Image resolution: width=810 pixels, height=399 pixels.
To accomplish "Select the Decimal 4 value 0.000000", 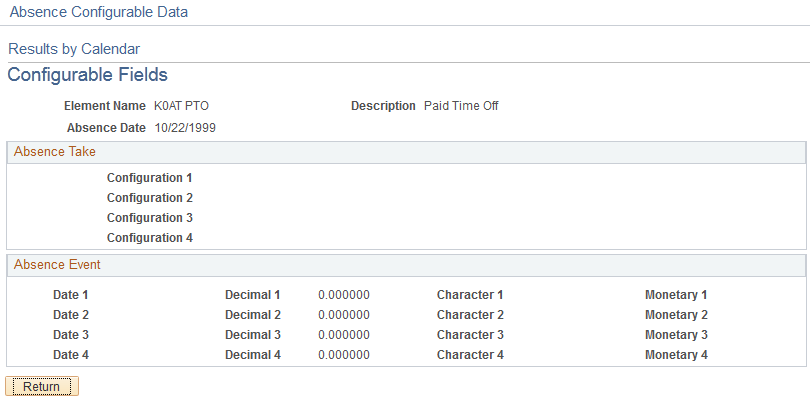I will 344,355.
